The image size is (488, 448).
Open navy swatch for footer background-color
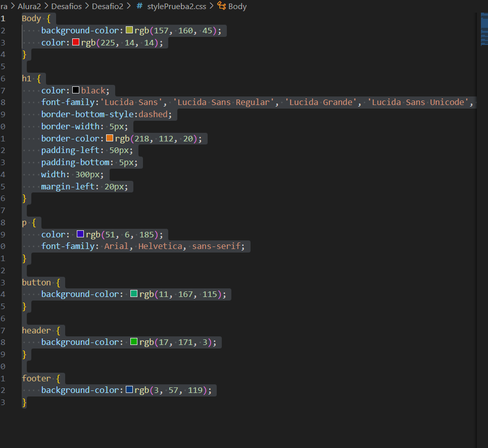click(129, 389)
